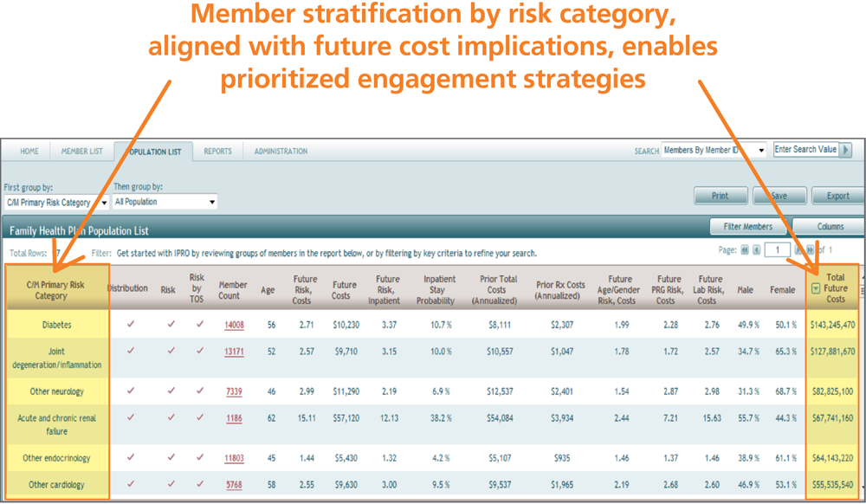Switch to the Member List tab
866x504 pixels.
(81, 152)
